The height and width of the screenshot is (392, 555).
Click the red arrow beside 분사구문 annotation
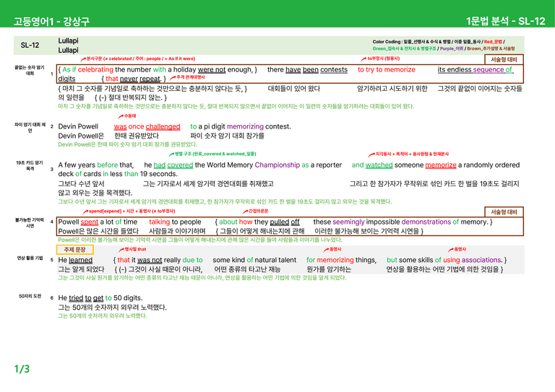(x=83, y=59)
